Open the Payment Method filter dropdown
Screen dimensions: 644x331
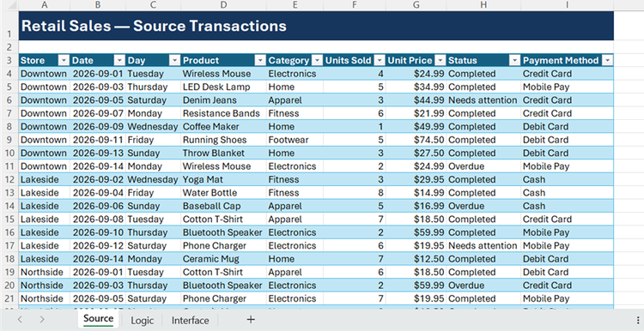[x=608, y=61]
